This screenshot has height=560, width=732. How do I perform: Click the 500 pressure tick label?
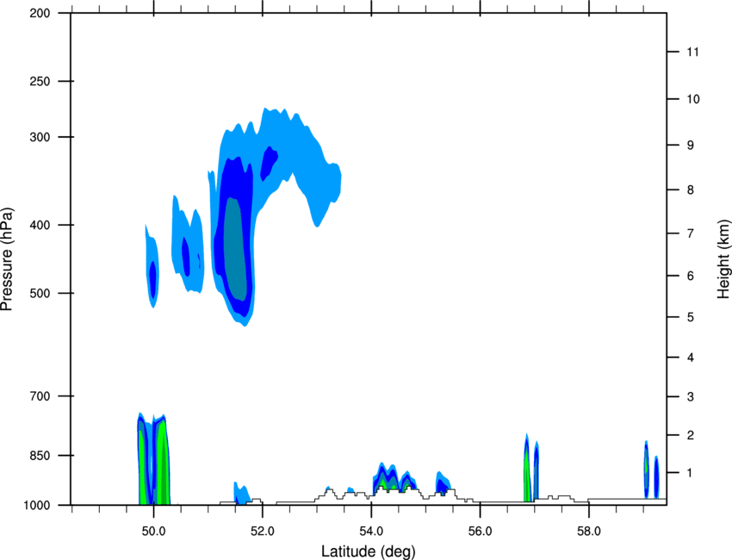tap(40, 293)
